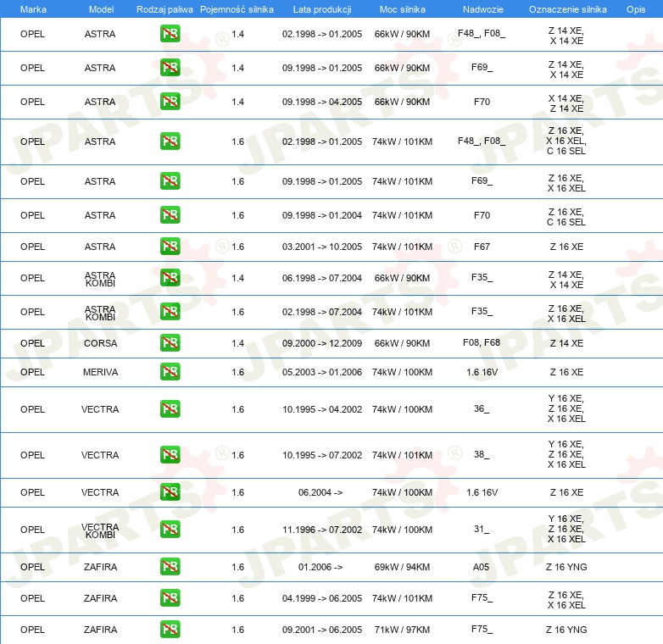The height and width of the screenshot is (644, 663).
Task: Click the date range 06.1998 -> 07.2004
Action: pyautogui.click(x=322, y=278)
